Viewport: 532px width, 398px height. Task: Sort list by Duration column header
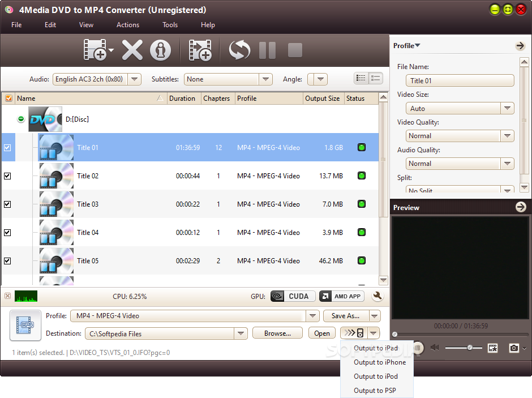pyautogui.click(x=184, y=99)
